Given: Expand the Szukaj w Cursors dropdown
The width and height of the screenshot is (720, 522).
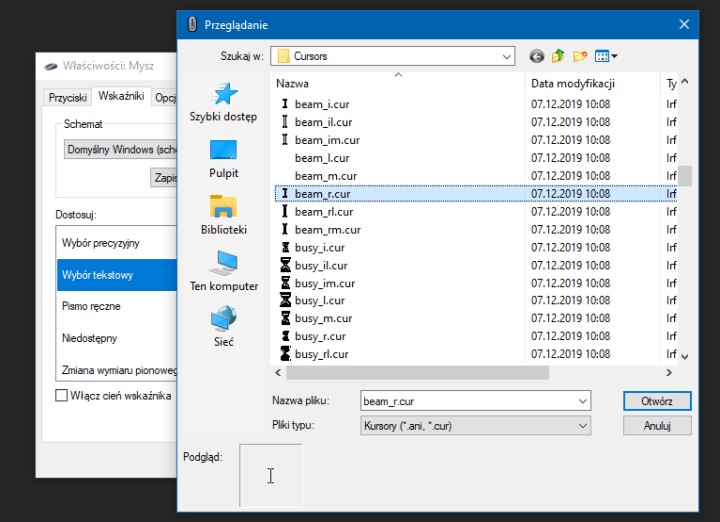Looking at the screenshot, I should click(506, 56).
